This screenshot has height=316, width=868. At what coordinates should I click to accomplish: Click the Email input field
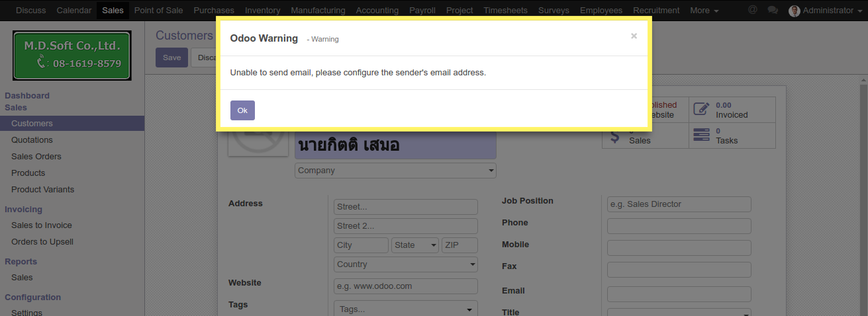click(679, 294)
